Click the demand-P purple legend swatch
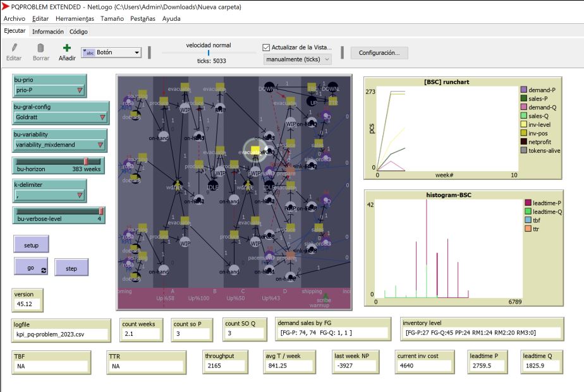The width and height of the screenshot is (584, 392). click(524, 90)
